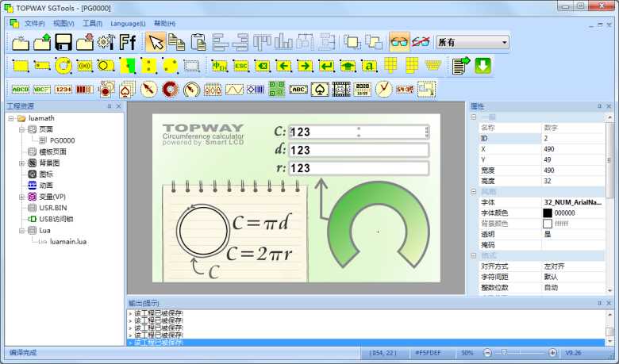619x364 pixels.
Task: Insert waveform curve element
Action: click(x=234, y=90)
